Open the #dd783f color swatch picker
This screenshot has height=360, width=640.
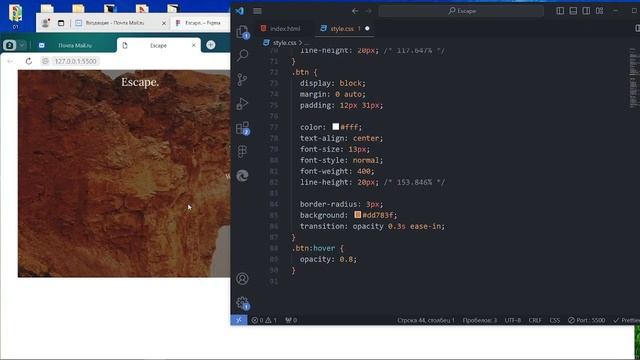coord(358,215)
